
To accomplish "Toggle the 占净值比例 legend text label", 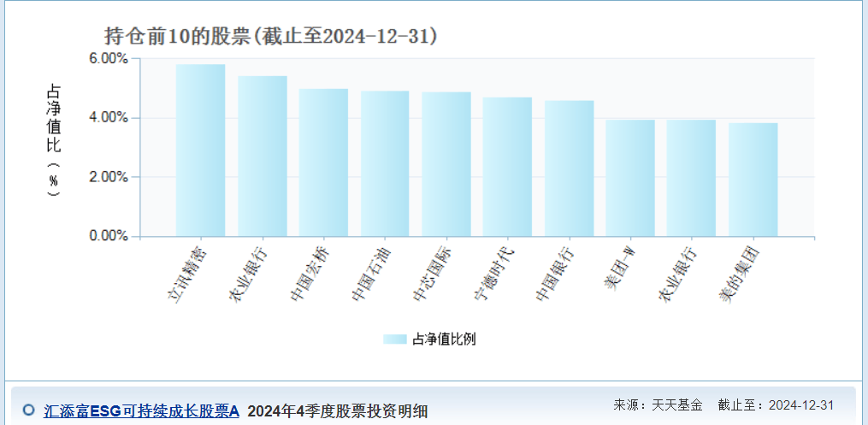I will pyautogui.click(x=444, y=339).
